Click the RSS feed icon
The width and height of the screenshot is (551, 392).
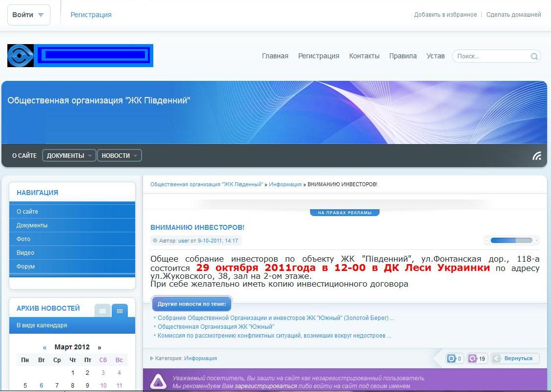click(x=537, y=156)
